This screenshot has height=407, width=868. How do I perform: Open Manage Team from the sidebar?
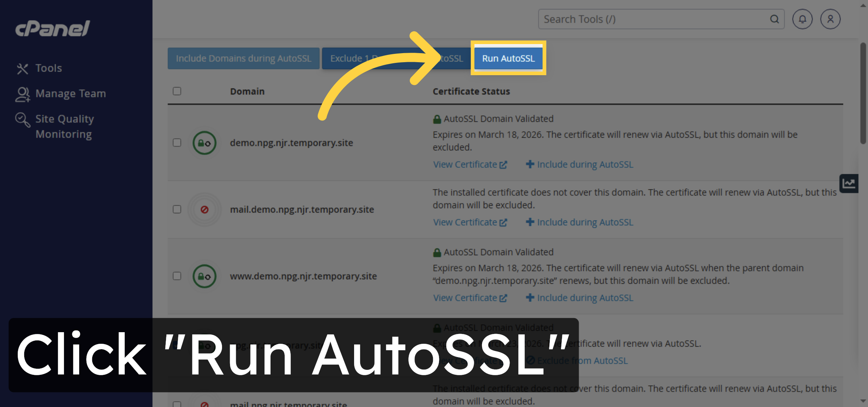(70, 93)
